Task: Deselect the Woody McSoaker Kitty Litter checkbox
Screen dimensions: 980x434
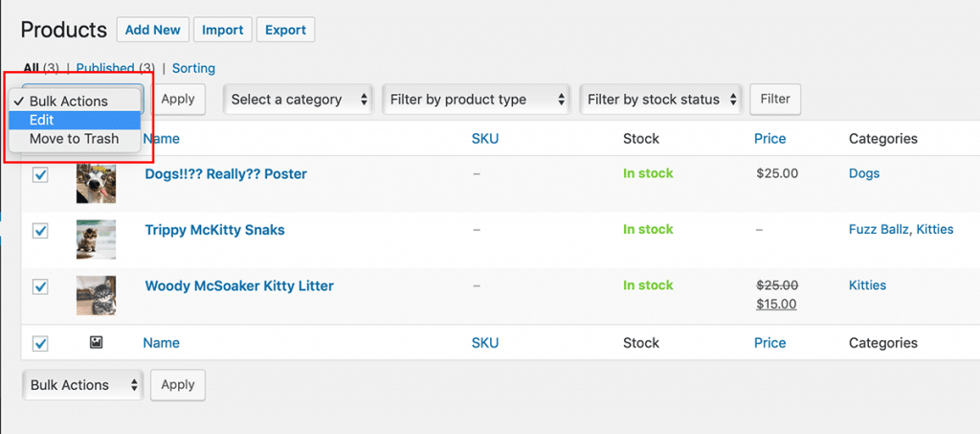Action: coord(40,286)
